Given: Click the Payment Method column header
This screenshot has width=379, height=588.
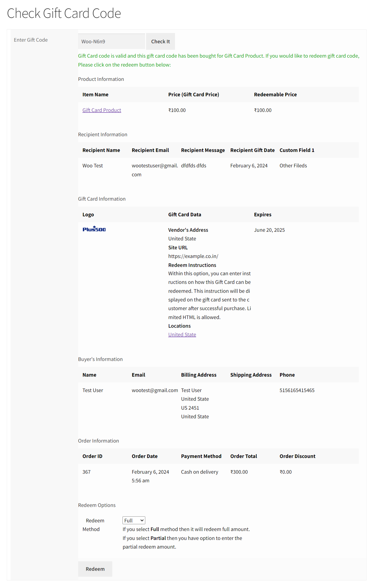Looking at the screenshot, I should pos(201,456).
